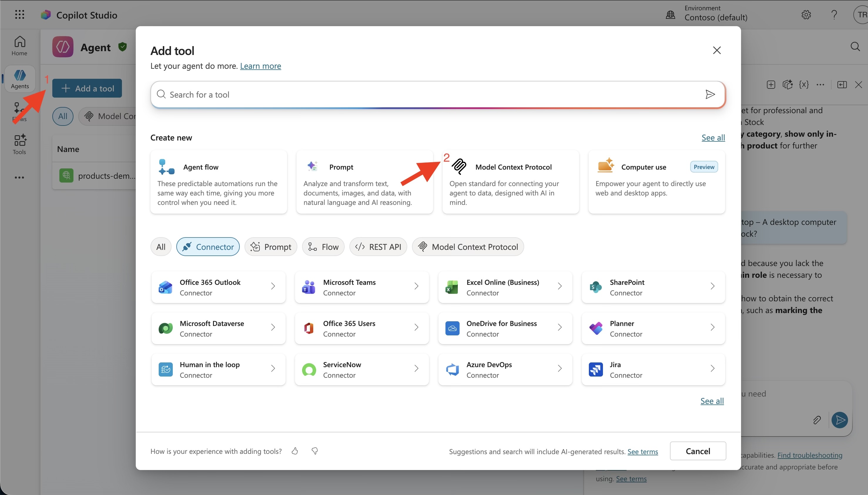868x495 pixels.
Task: Expand the Jira connector chevron
Action: (x=712, y=369)
